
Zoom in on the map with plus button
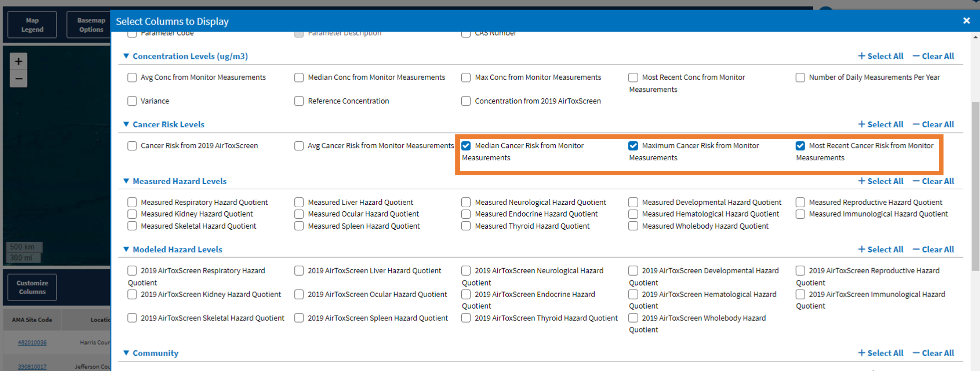click(x=18, y=62)
